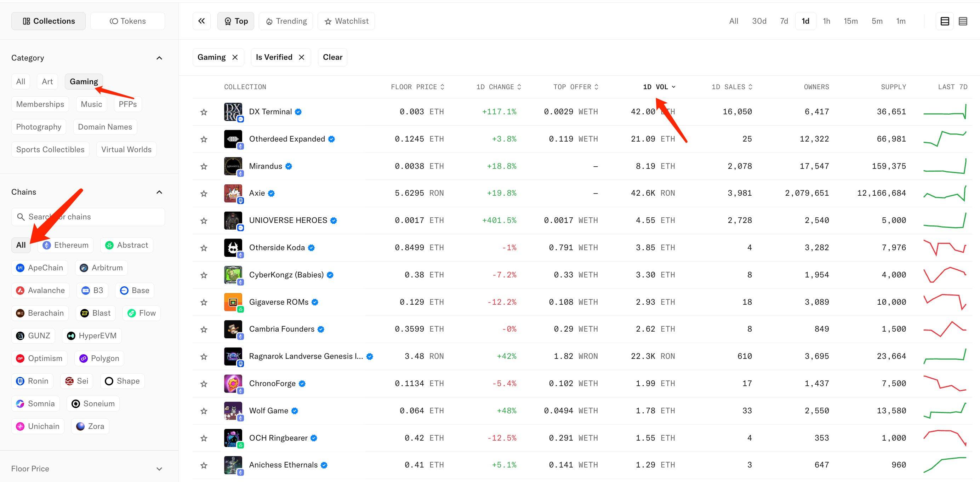Click the Clear button to reset filters
The image size is (980, 482).
coord(332,57)
